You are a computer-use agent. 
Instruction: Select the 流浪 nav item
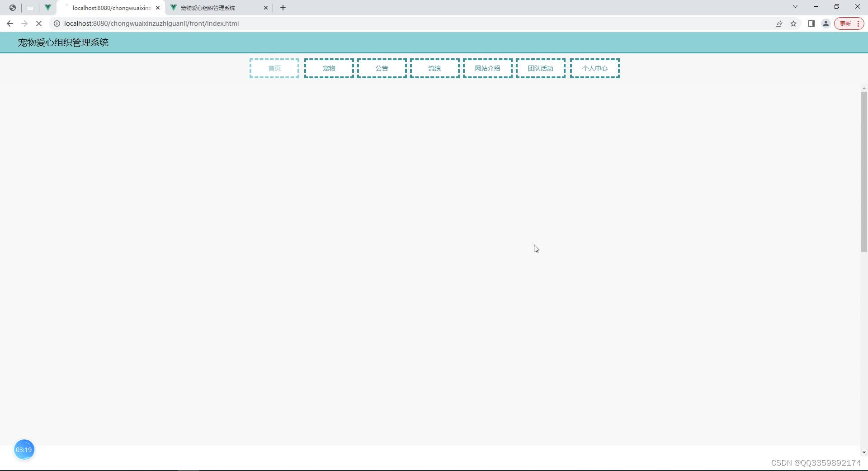[x=435, y=68]
